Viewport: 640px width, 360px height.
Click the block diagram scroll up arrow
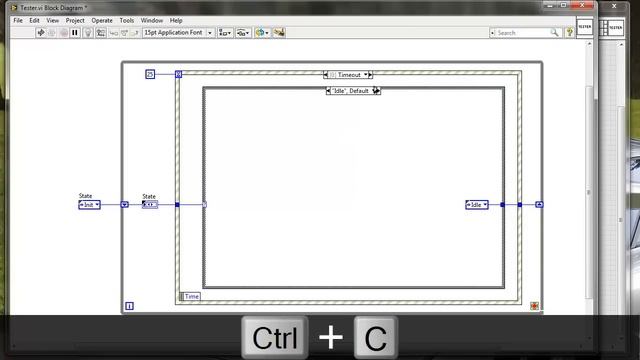coord(589,44)
